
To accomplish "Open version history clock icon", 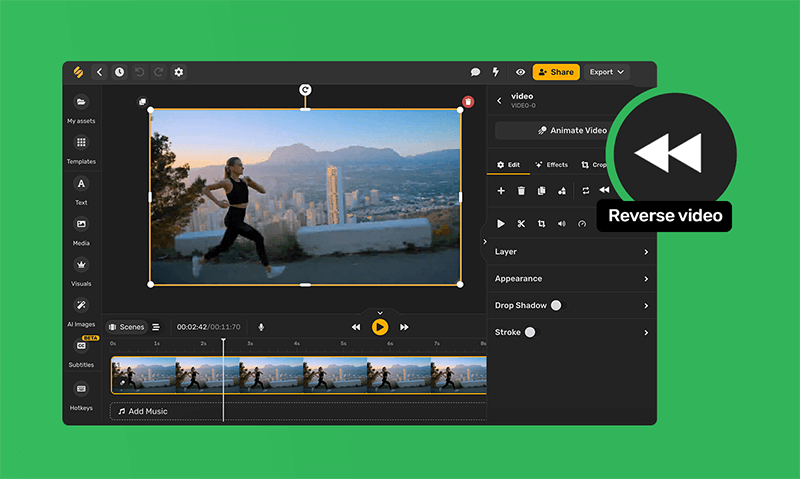I will pyautogui.click(x=119, y=72).
